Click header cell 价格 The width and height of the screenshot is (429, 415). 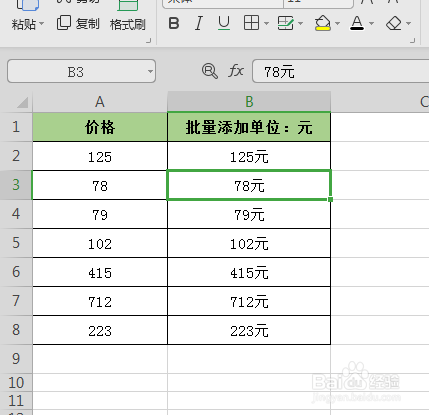(100, 127)
